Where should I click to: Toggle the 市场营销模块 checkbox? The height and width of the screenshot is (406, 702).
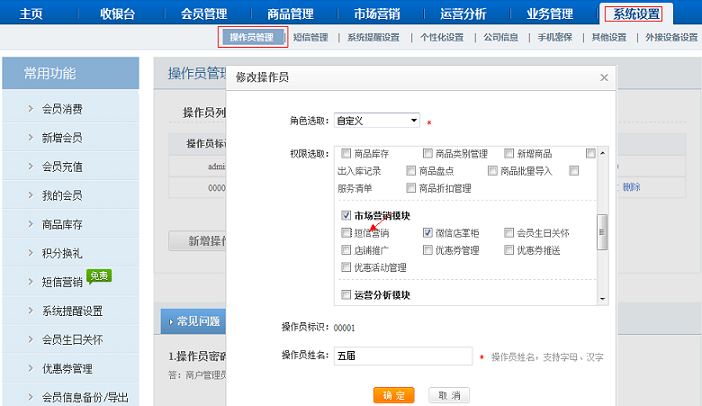346,216
